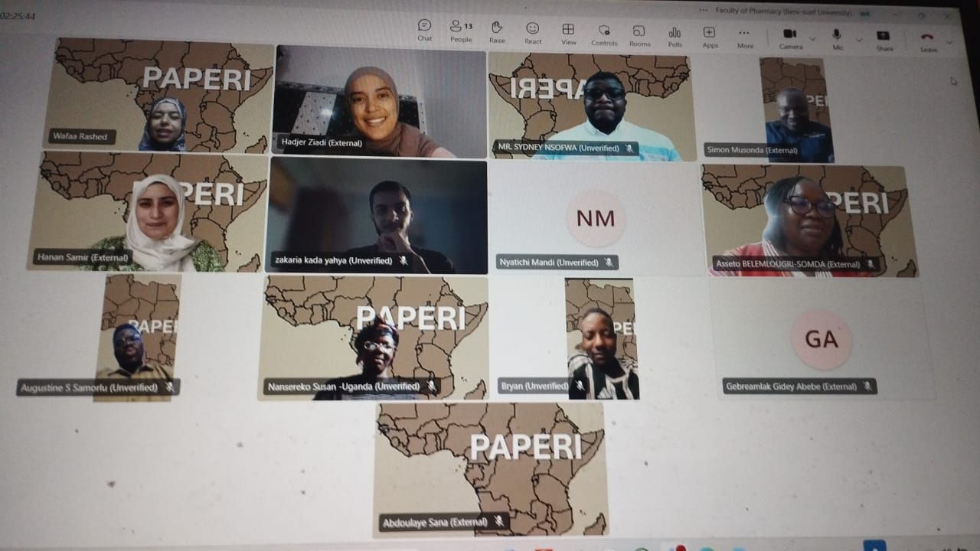Change the meeting View layout
This screenshot has width=980, height=551.
tap(568, 32)
